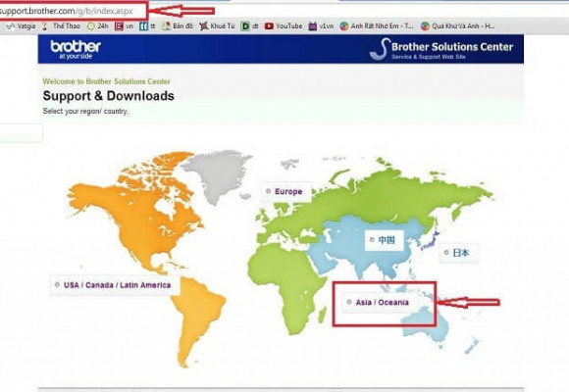Open the vn bookmark
569x392 pixels.
pos(125,26)
